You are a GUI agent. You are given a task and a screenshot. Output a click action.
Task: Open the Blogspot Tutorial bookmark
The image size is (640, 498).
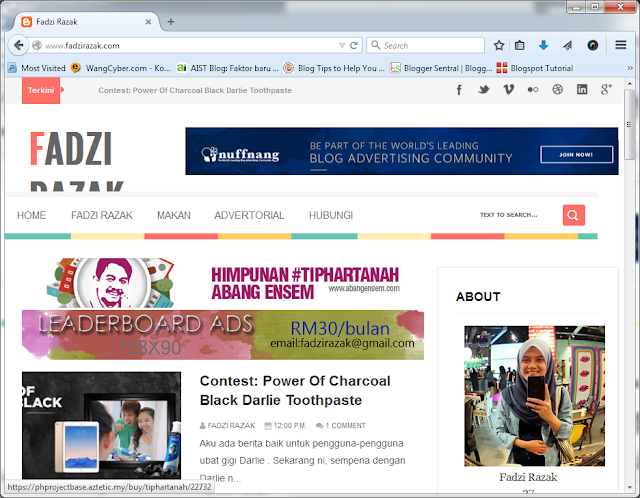[x=535, y=68]
